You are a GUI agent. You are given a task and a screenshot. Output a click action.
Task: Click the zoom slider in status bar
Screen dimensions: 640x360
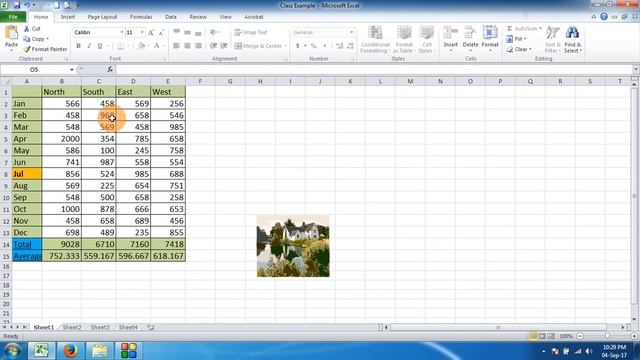[x=607, y=336]
